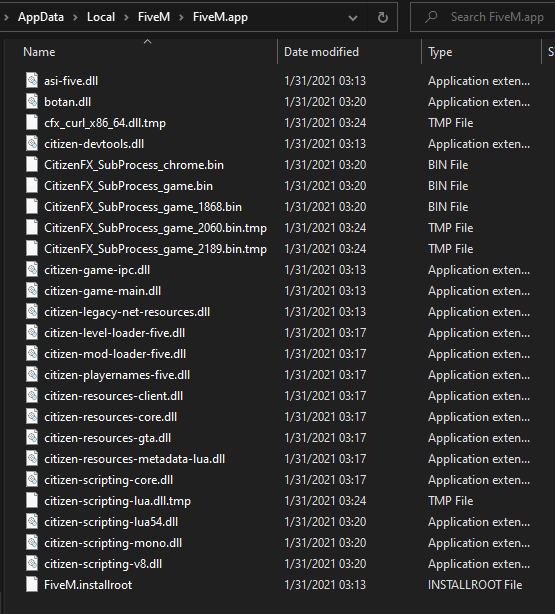Select CitizenFX_SubProcess_game_2189.bin.tmp file name

[x=155, y=249]
